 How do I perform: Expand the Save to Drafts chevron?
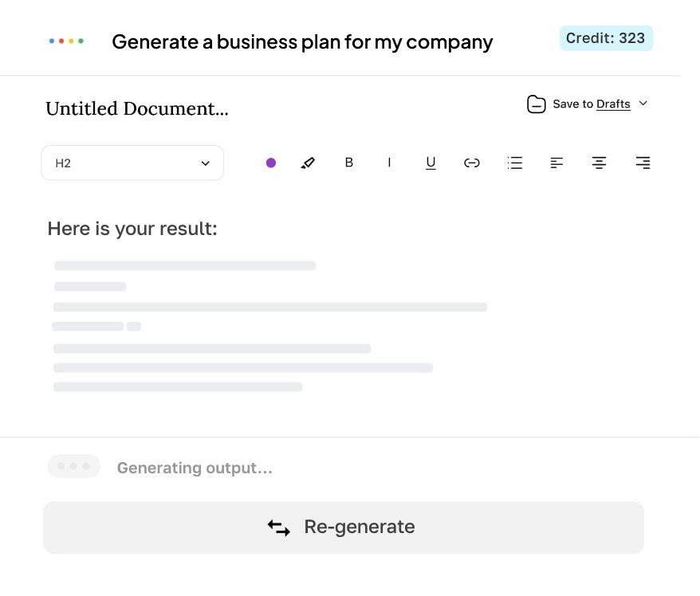coord(643,104)
